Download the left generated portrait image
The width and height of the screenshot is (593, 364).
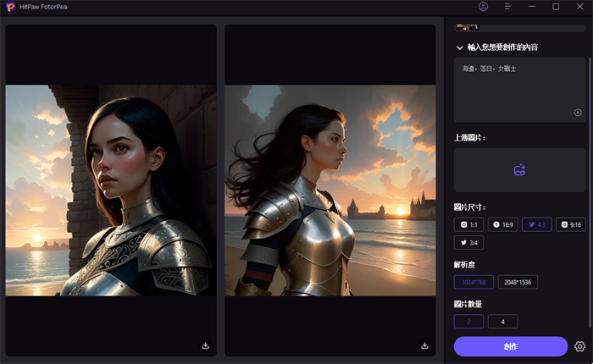[x=206, y=345]
